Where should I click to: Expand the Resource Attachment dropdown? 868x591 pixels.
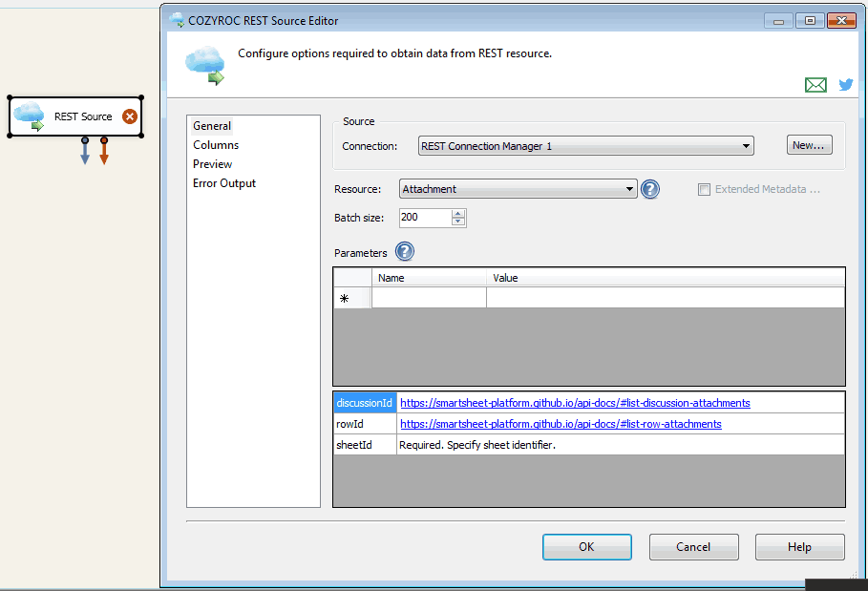point(629,189)
